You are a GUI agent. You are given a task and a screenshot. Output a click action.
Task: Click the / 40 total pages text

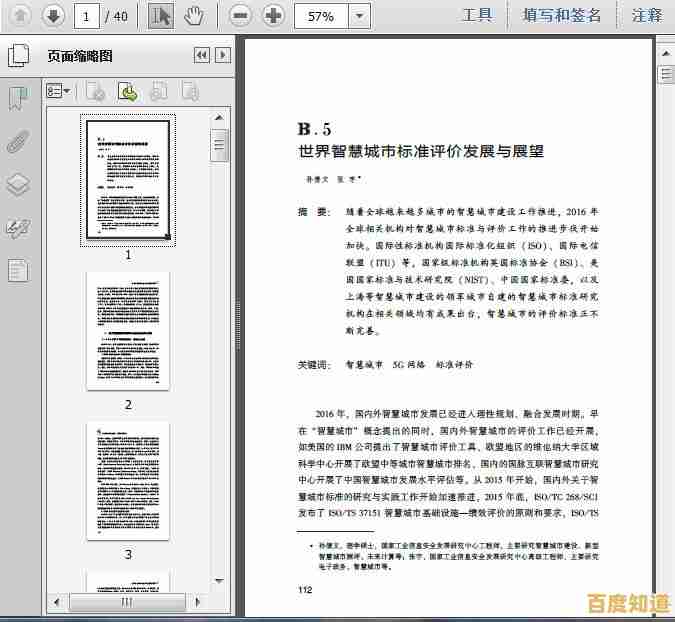tap(117, 16)
